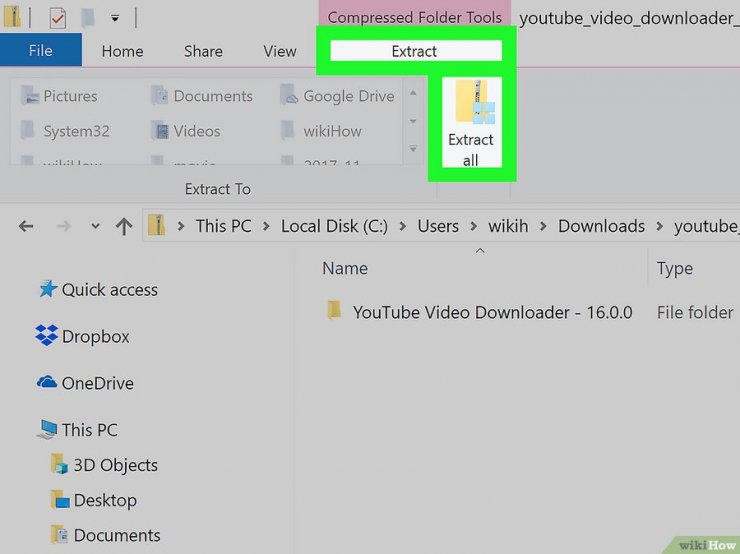740x554 pixels.
Task: Choose Google Drive as extract destination
Action: point(337,96)
